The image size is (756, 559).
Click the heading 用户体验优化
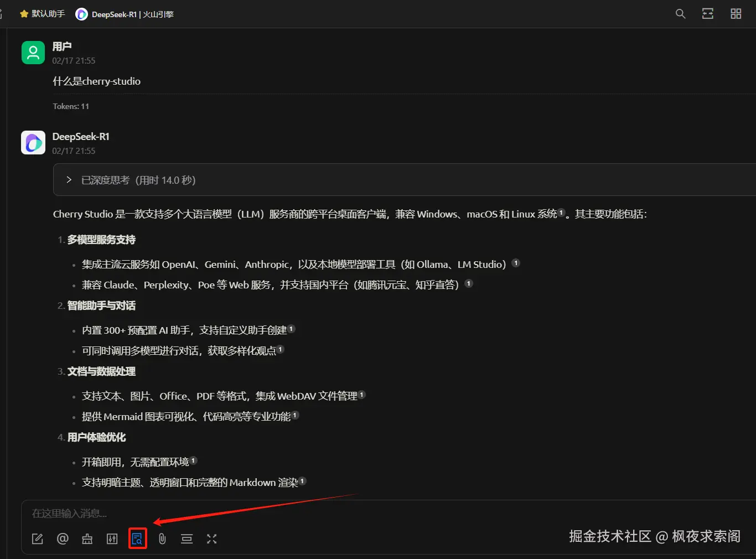click(96, 437)
